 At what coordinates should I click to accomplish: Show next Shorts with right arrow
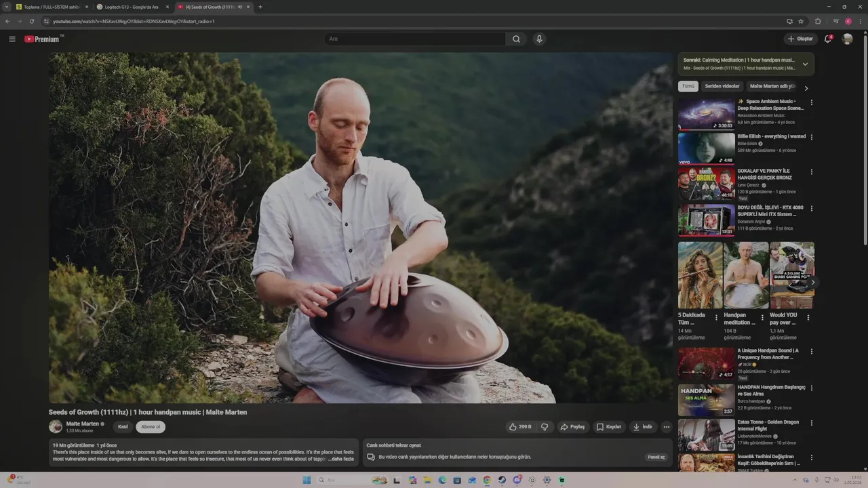pyautogui.click(x=812, y=282)
